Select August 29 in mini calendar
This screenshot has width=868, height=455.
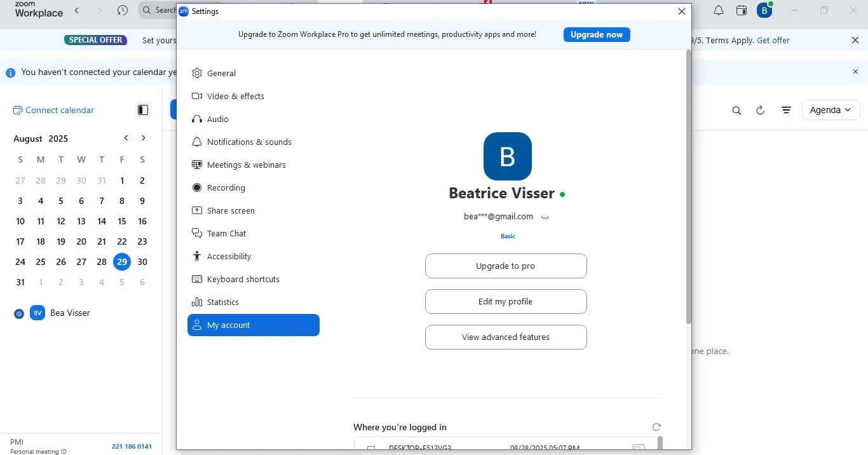122,262
